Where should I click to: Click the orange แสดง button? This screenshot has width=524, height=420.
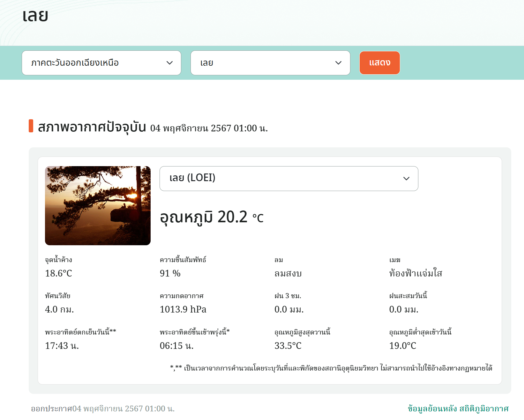pos(380,63)
